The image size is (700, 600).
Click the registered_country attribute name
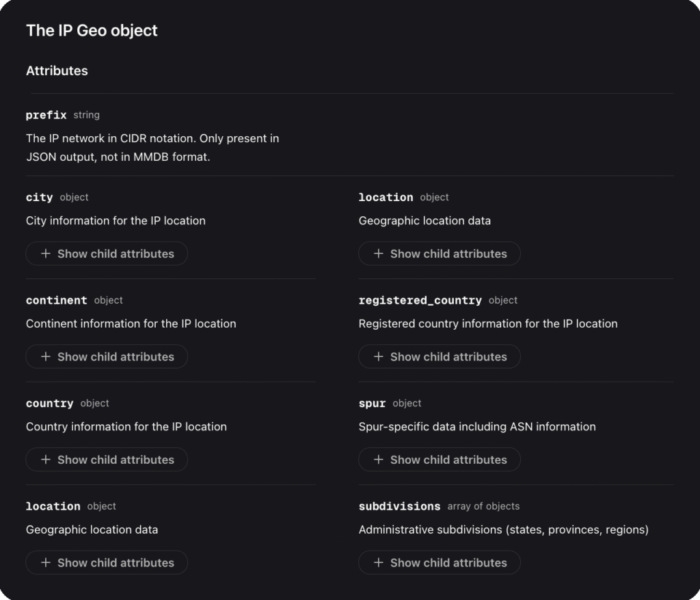click(x=420, y=300)
